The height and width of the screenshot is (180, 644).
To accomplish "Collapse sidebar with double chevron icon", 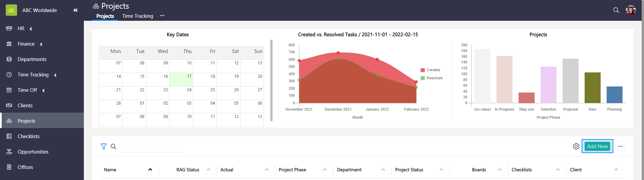I will tap(75, 10).
